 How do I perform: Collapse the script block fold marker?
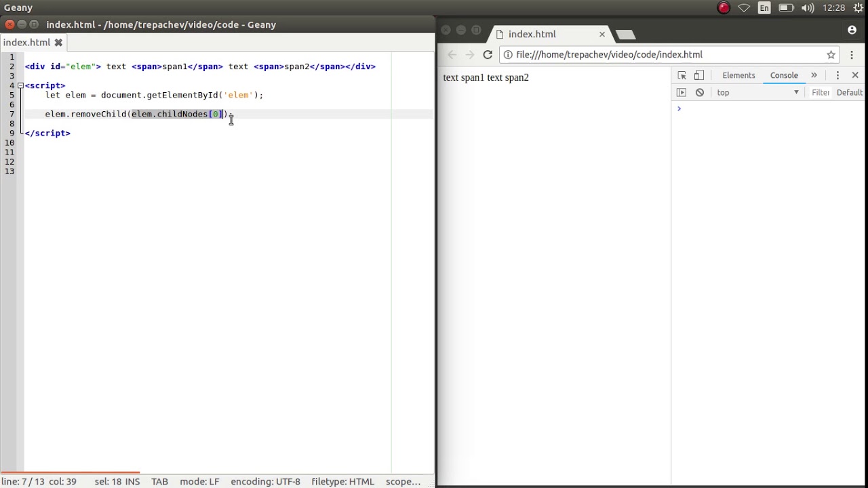click(20, 85)
